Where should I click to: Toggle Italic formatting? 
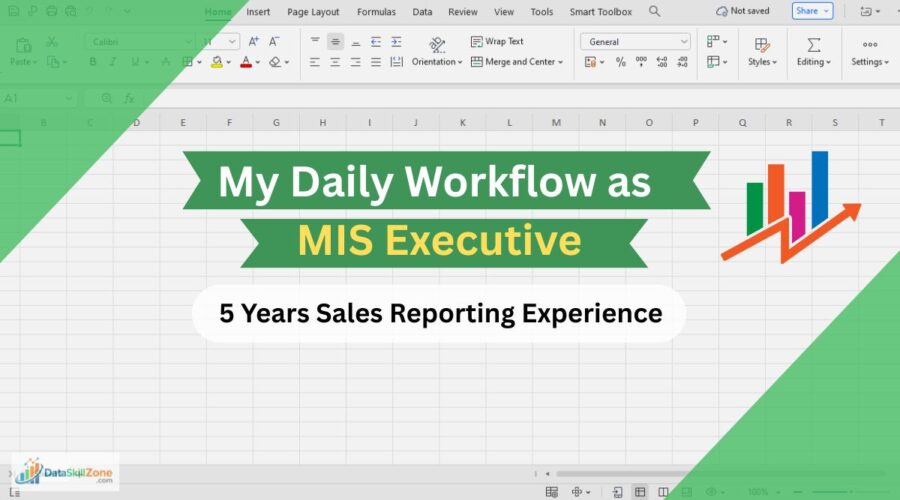click(113, 62)
